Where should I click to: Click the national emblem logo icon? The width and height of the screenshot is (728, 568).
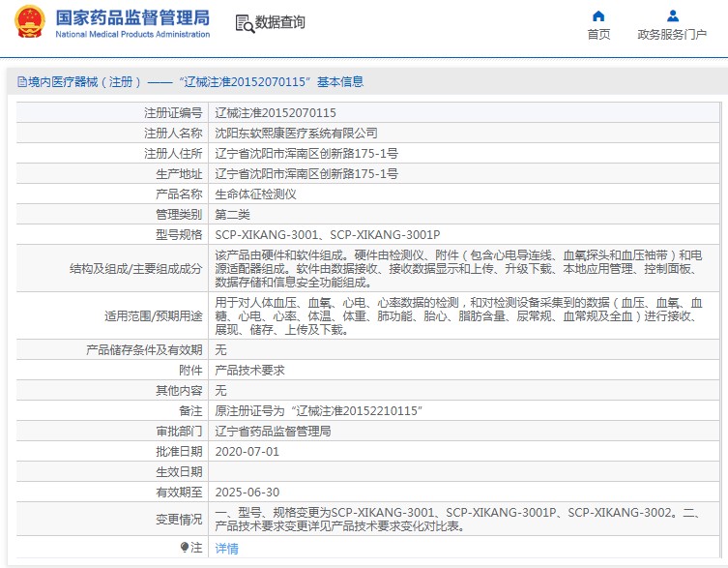coord(30,22)
